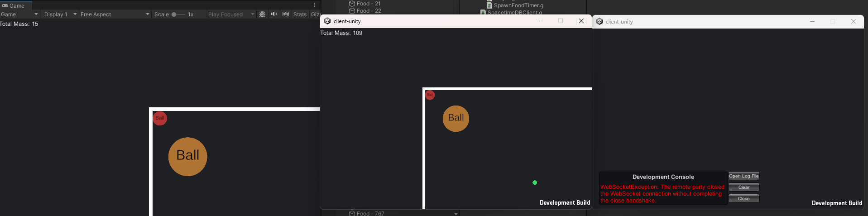Click the Food - 767 cube icon

(352, 213)
